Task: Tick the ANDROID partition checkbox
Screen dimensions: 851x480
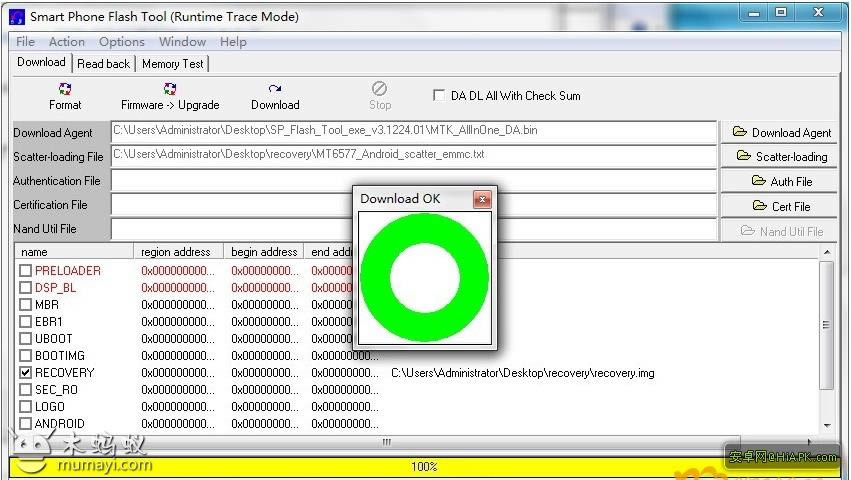Action: [x=26, y=424]
